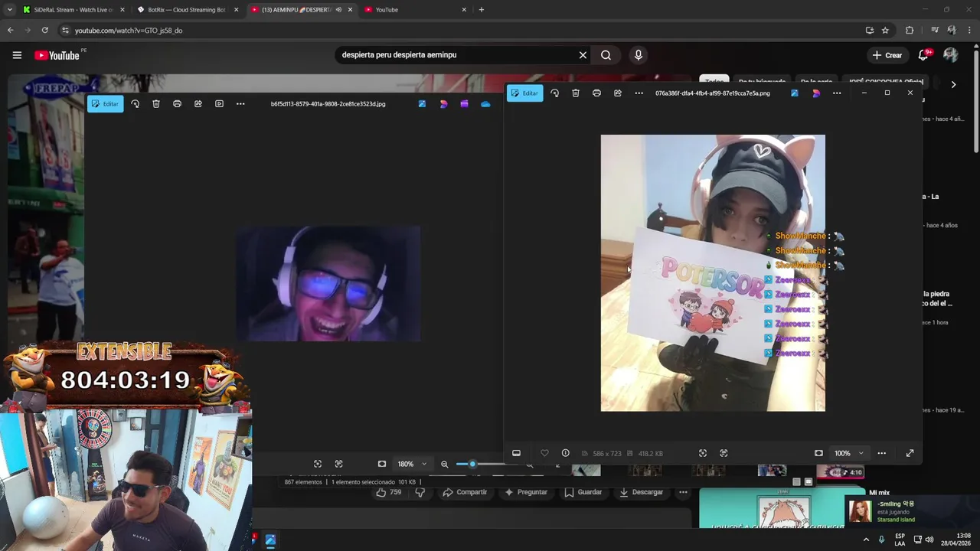The image size is (980, 551).
Task: Show next YouTube filter chips arrow
Action: coord(953,84)
